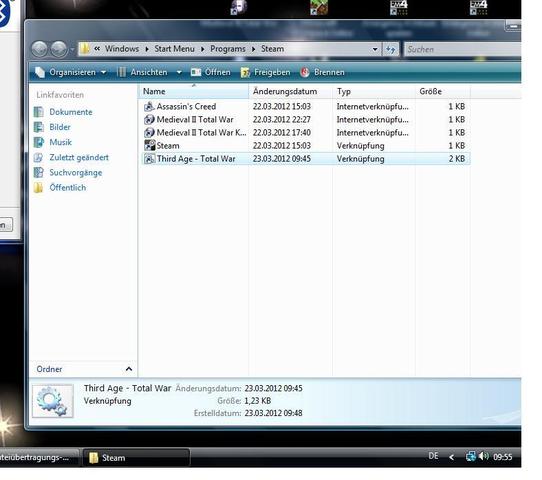The height and width of the screenshot is (480, 542).
Task: Click the refresh icon beside address bar
Action: click(391, 49)
